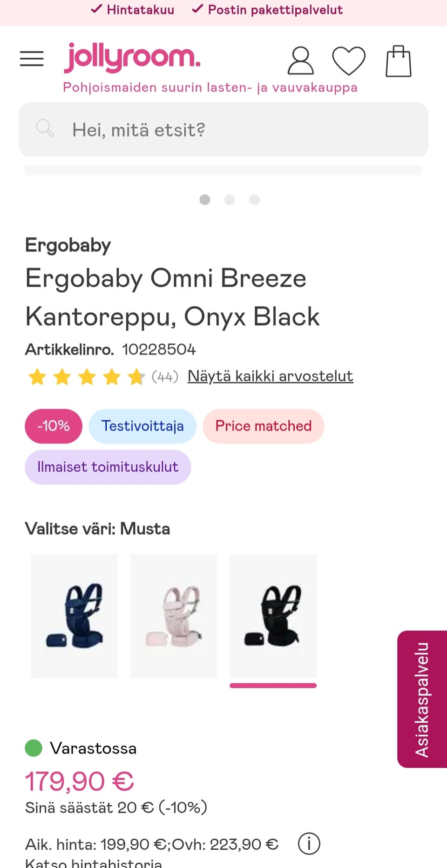
Task: Open the Asiakaspalvelu side tab
Action: click(x=422, y=699)
